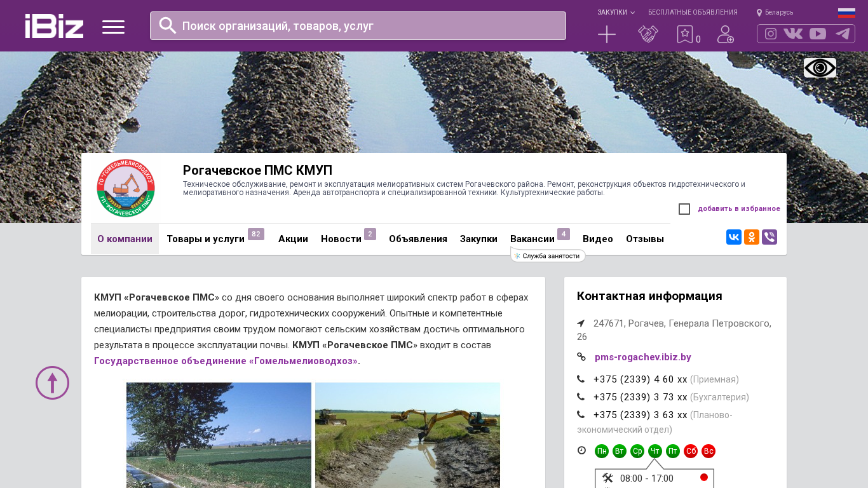Click the plus add icon in header

[607, 34]
